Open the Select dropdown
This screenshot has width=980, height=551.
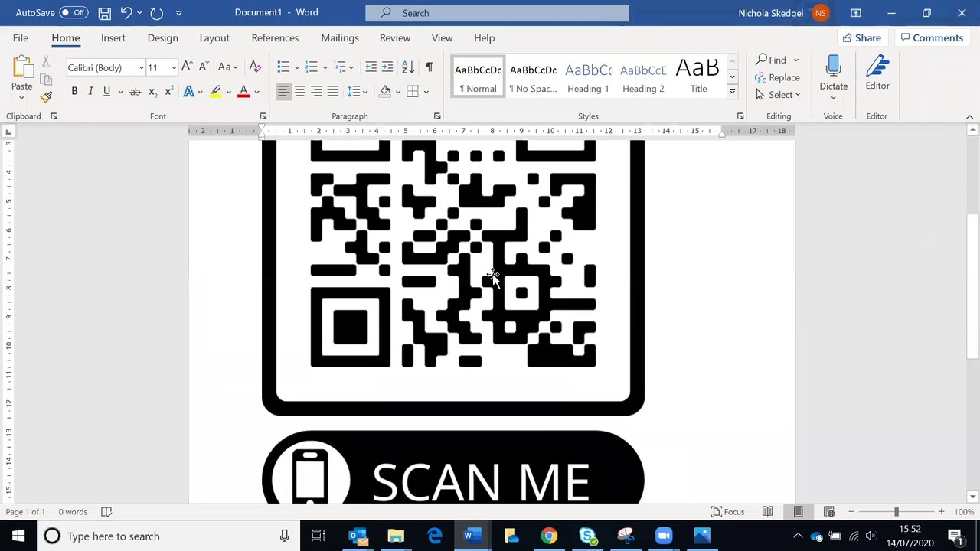[x=778, y=95]
